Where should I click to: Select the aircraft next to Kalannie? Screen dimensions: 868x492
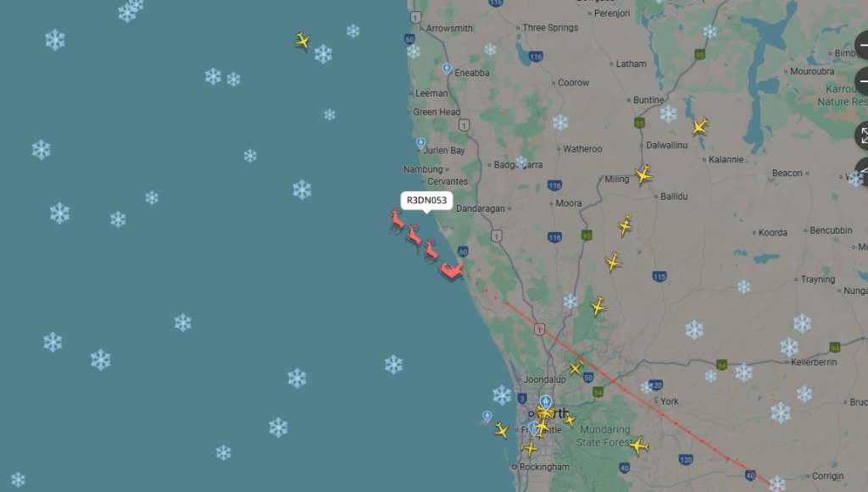[x=700, y=126]
